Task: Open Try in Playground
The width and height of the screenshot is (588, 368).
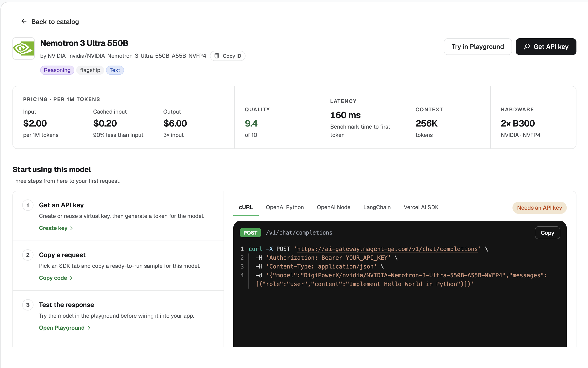Action: click(x=478, y=47)
